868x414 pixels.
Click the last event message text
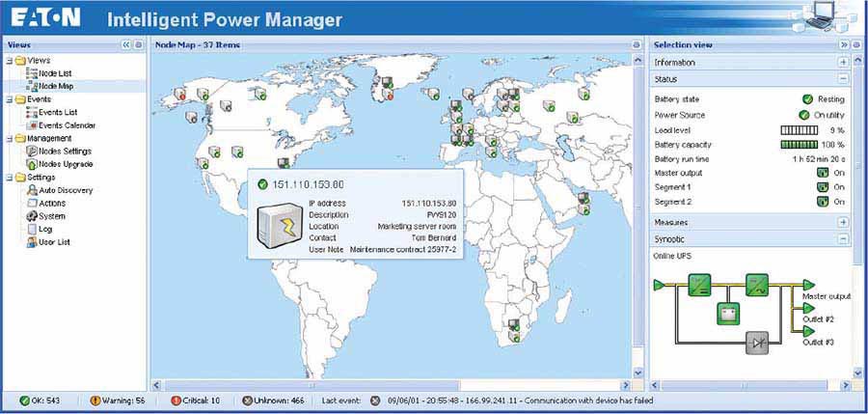pos(521,400)
